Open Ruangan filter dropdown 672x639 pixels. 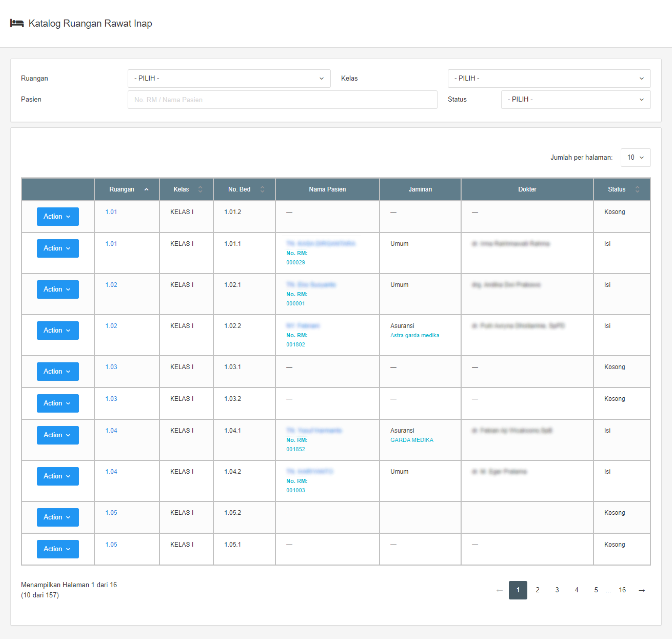(x=229, y=78)
